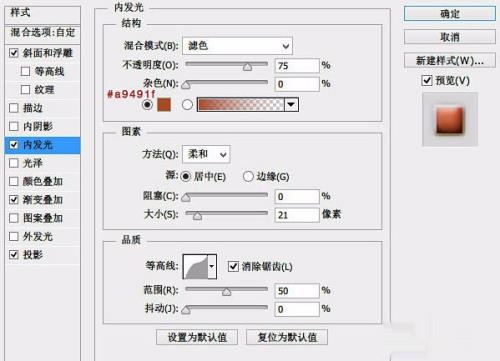Enable the 颜色叠加 checkbox
This screenshot has width=500, height=361.
pyautogui.click(x=14, y=181)
